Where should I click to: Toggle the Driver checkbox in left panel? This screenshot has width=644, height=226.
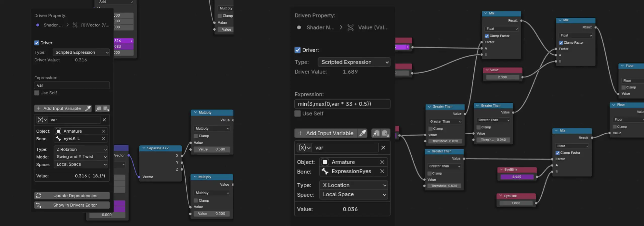[x=37, y=43]
